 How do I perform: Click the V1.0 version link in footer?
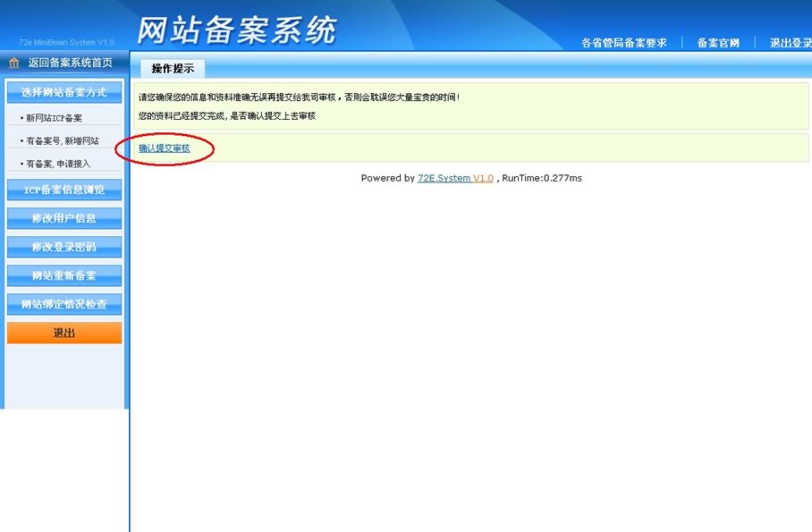pos(483,179)
